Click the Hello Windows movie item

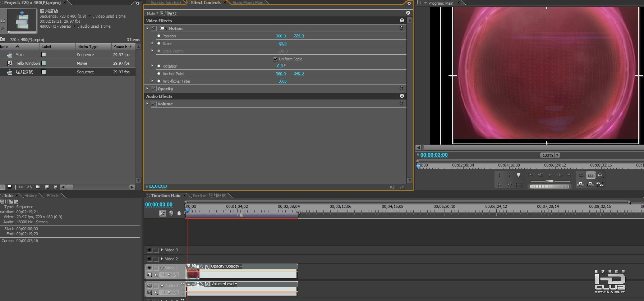(x=28, y=63)
